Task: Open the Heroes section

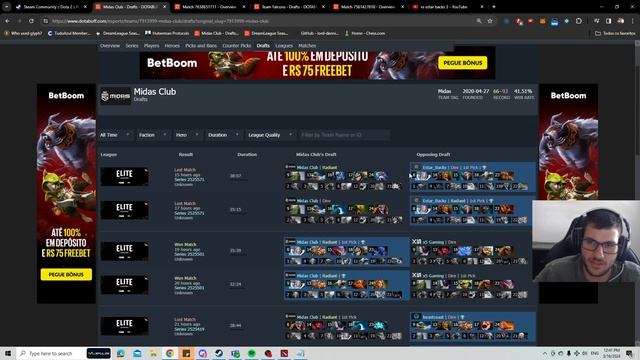Action: pos(172,46)
